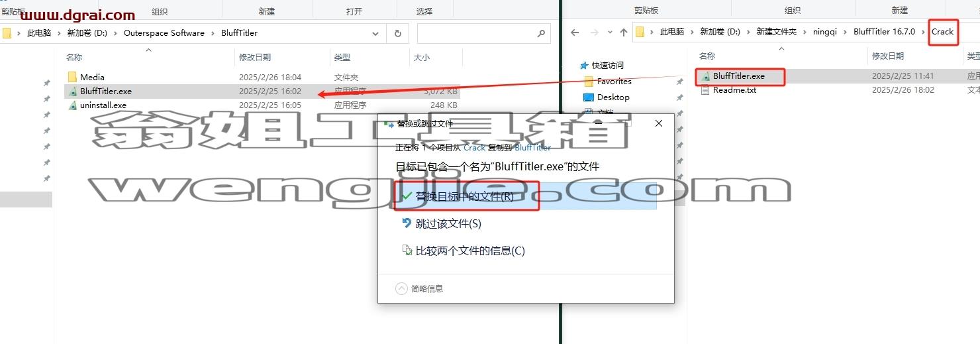This screenshot has height=344, width=980.
Task: Go forward in the Crack folder window
Action: pos(593,32)
